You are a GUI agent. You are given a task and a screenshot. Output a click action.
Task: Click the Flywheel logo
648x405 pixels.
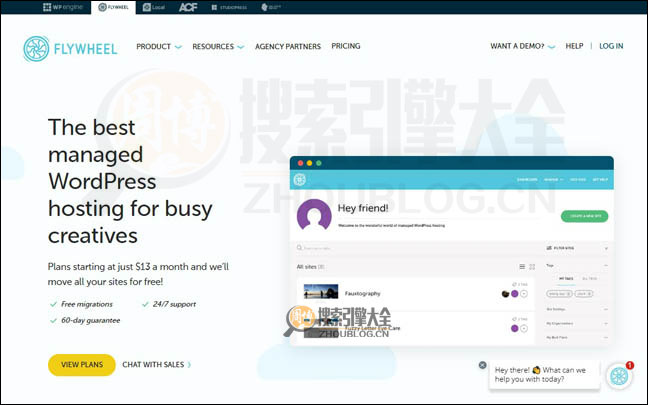[70, 48]
